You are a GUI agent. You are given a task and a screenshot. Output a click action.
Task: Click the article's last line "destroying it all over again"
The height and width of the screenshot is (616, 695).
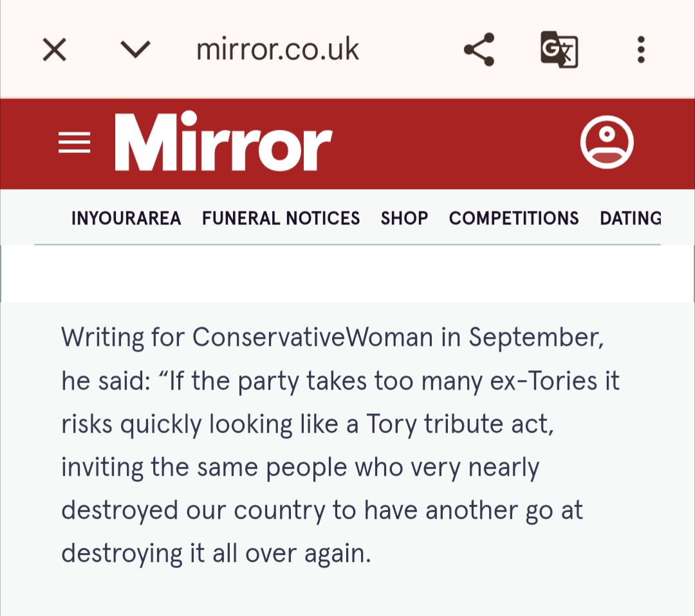pos(216,554)
